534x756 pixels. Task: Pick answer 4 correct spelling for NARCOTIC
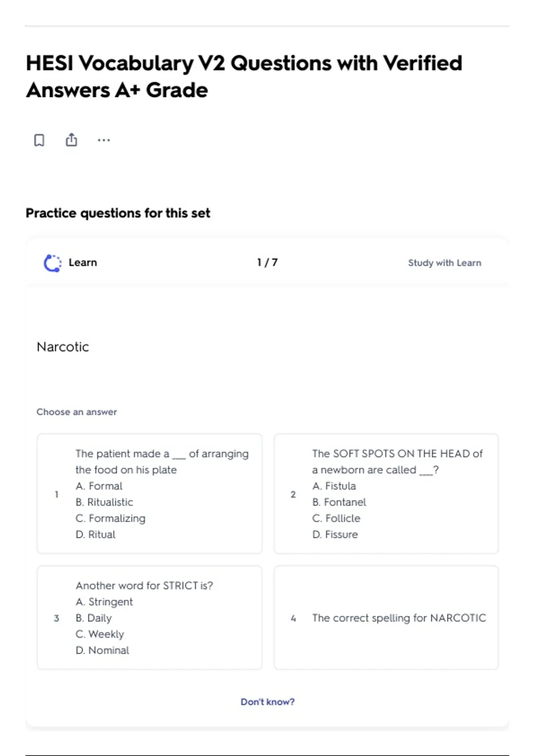point(386,618)
